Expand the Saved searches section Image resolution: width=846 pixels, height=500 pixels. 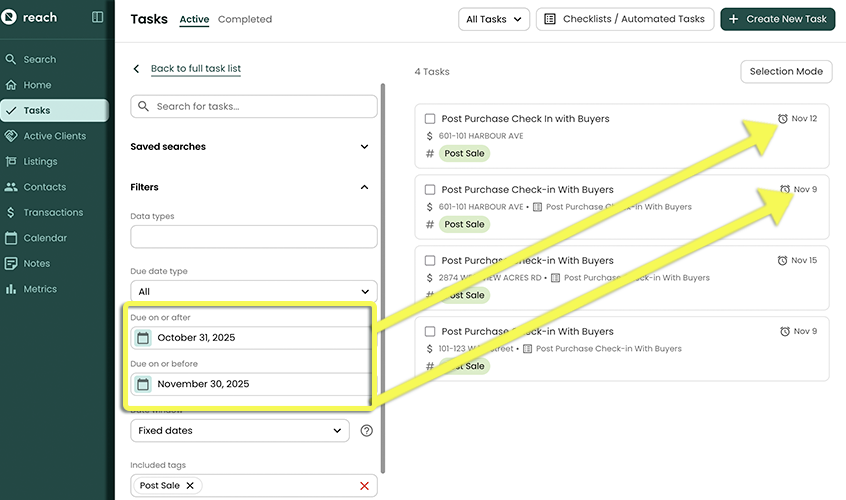[364, 147]
